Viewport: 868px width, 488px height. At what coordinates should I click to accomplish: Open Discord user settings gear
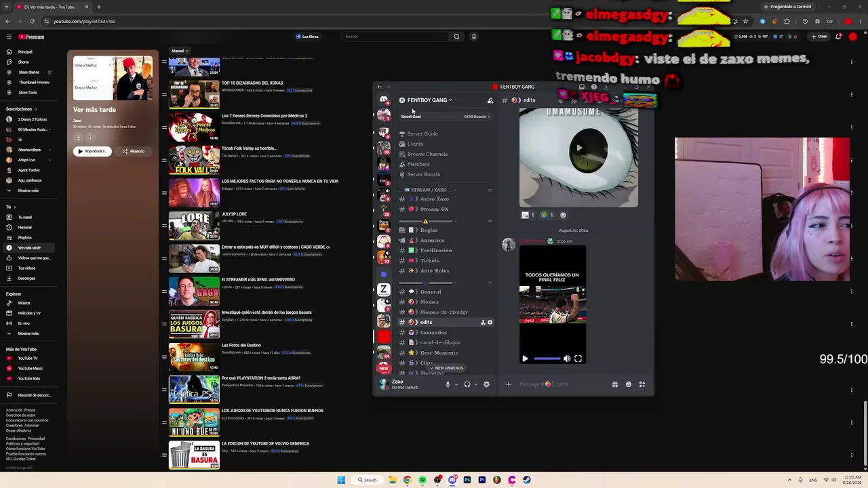click(486, 384)
